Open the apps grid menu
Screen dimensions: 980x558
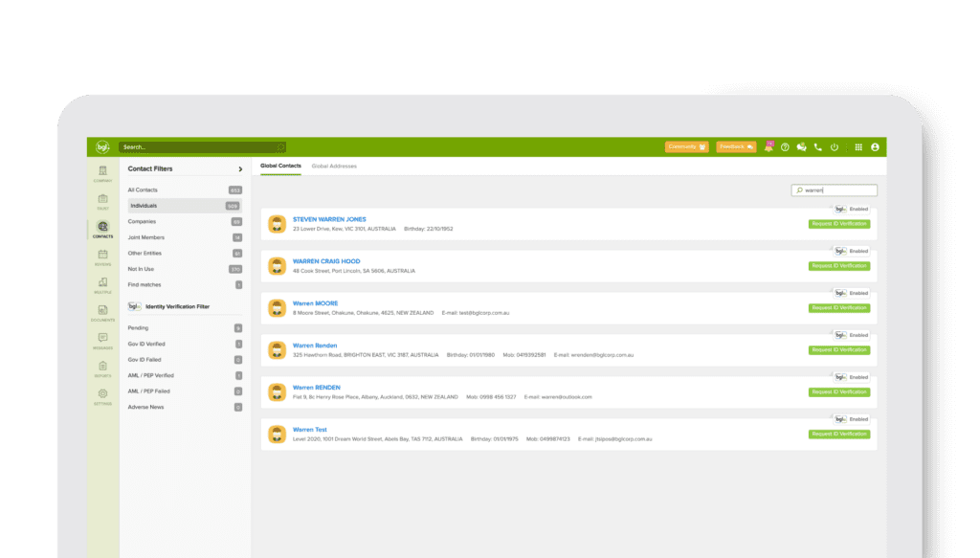pyautogui.click(x=858, y=146)
